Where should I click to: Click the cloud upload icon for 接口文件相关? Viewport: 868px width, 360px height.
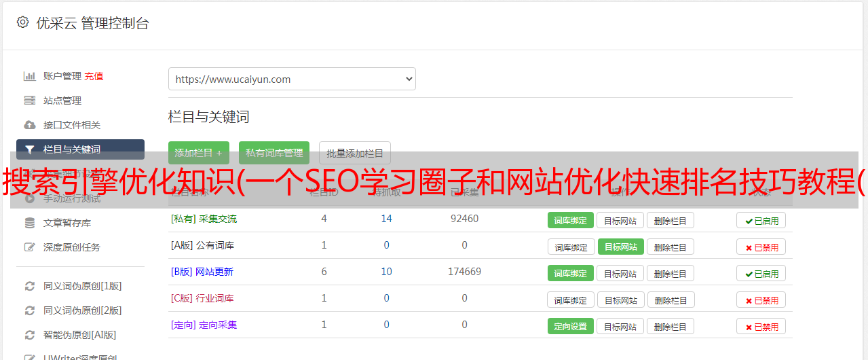(x=30, y=125)
